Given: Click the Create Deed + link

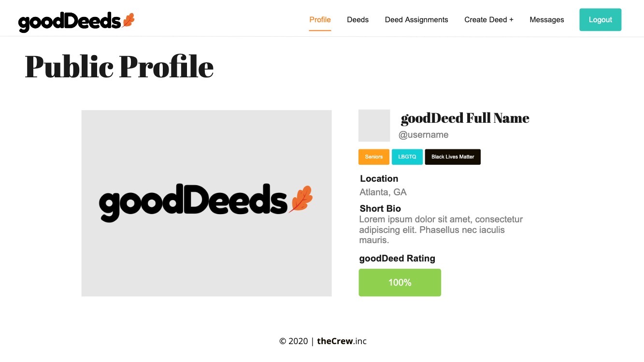Looking at the screenshot, I should coord(488,19).
